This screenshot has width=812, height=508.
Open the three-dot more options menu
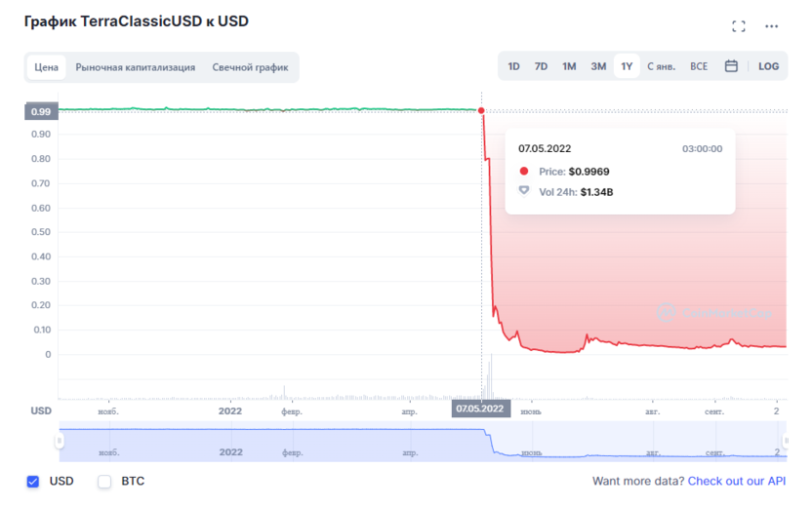point(771,26)
